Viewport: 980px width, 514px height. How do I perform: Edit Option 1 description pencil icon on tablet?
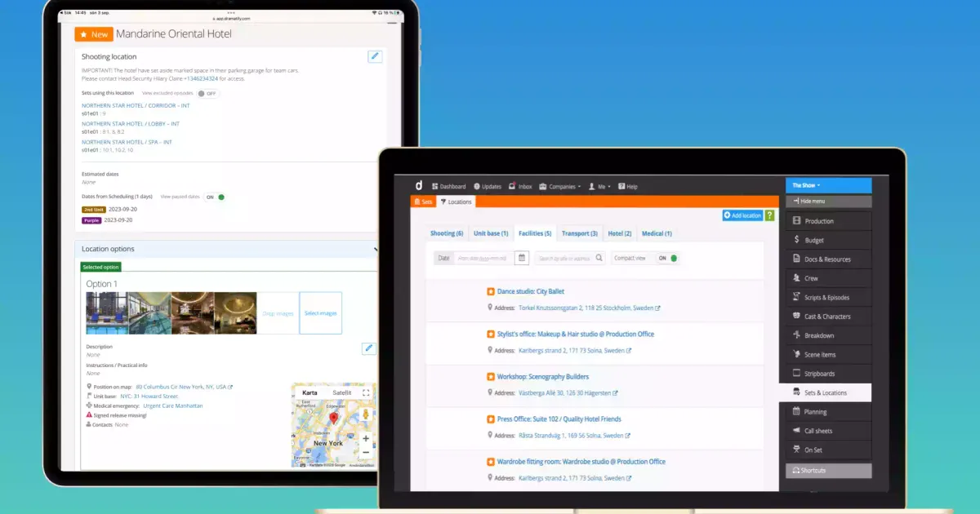(x=369, y=348)
